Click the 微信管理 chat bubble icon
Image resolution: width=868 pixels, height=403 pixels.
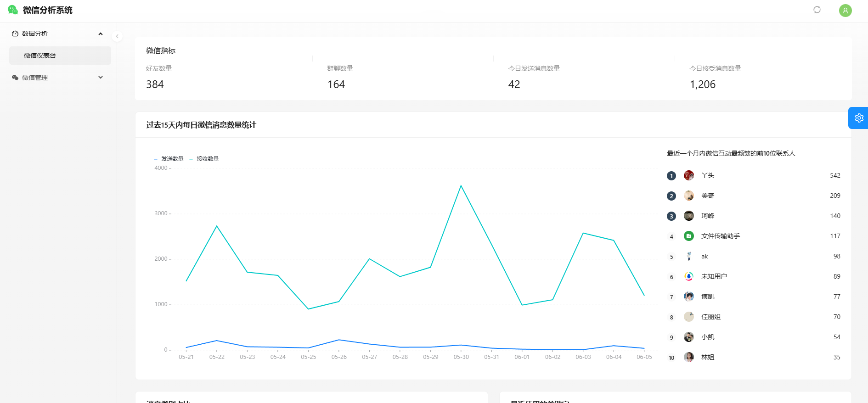15,78
